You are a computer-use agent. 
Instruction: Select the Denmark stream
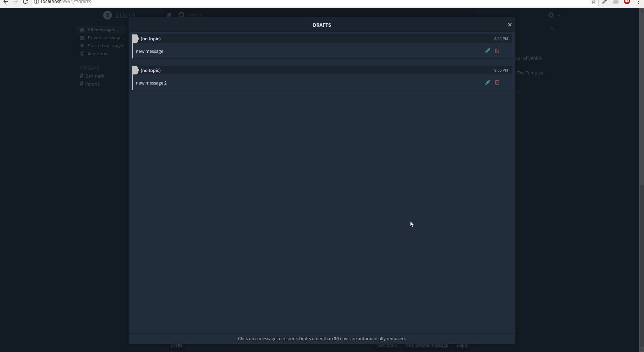click(x=95, y=76)
